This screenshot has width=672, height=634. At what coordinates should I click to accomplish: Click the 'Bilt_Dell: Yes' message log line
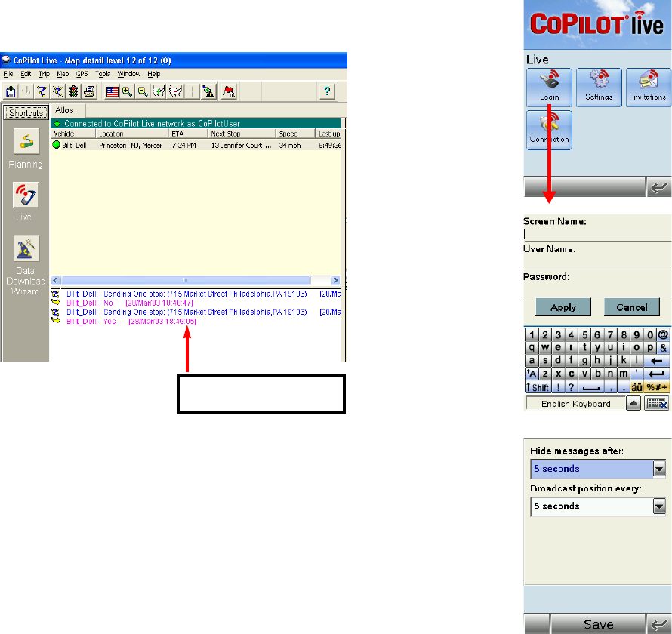pos(131,322)
